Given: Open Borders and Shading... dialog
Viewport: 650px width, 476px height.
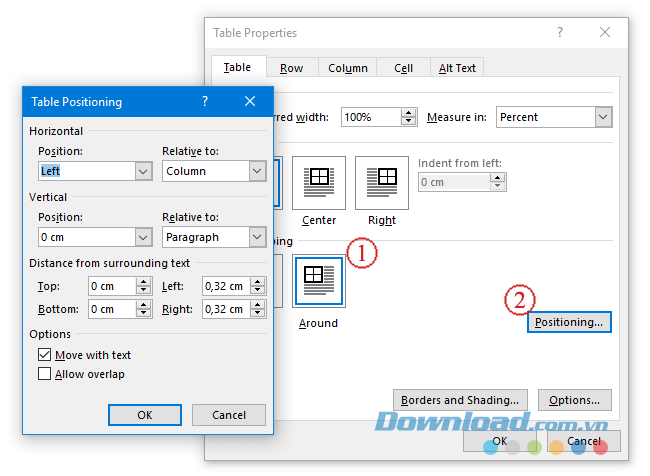Looking at the screenshot, I should [459, 400].
